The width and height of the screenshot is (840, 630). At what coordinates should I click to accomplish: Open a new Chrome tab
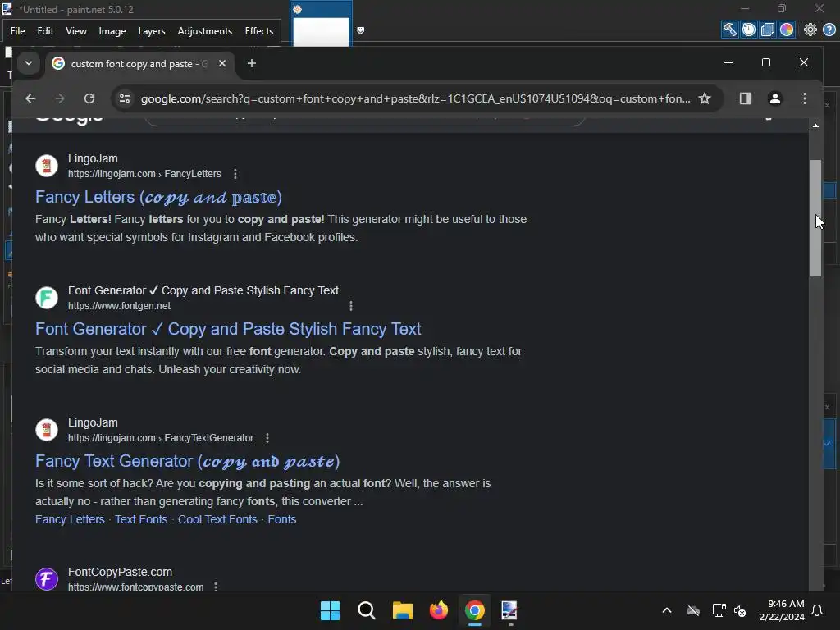(252, 63)
